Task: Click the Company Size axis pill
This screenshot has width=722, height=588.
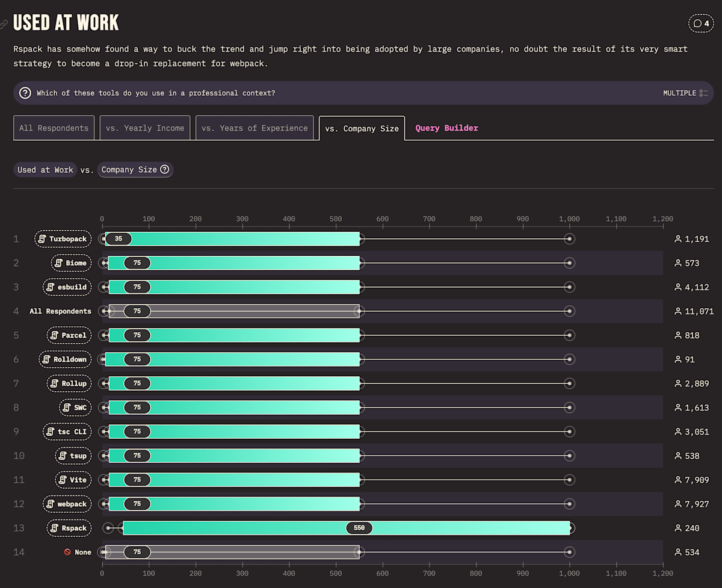Action: (135, 170)
